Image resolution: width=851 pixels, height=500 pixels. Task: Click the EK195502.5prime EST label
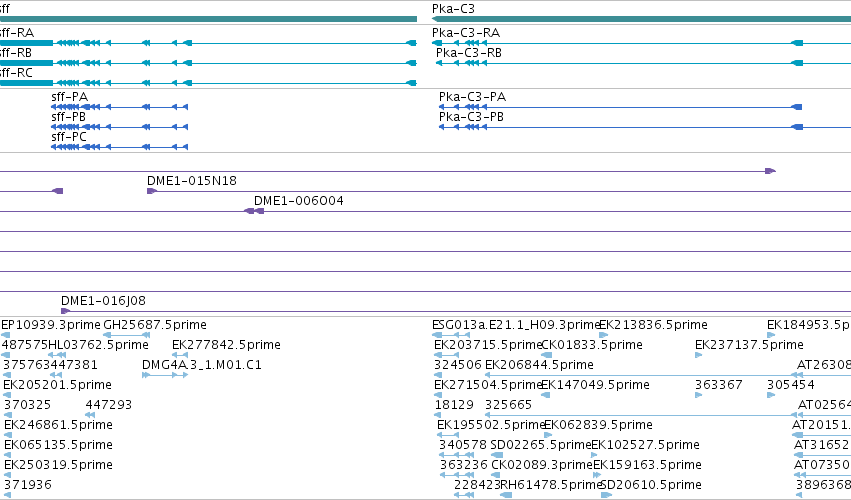[x=491, y=425]
